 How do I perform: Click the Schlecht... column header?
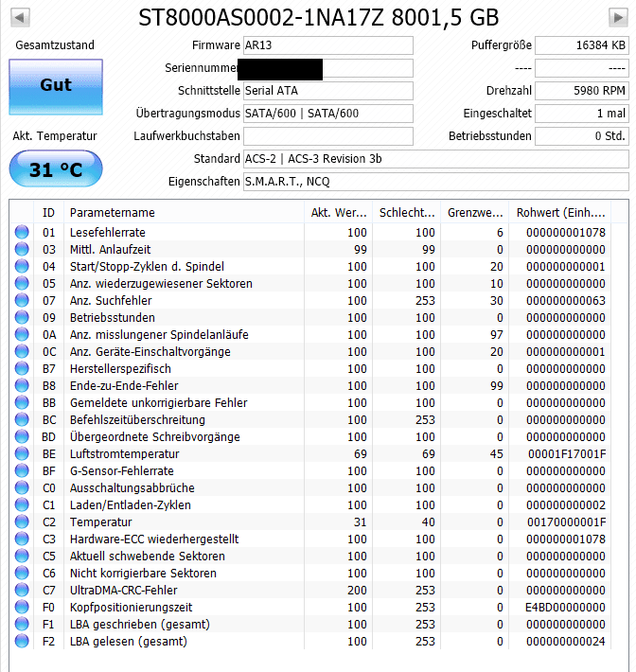pyautogui.click(x=406, y=213)
